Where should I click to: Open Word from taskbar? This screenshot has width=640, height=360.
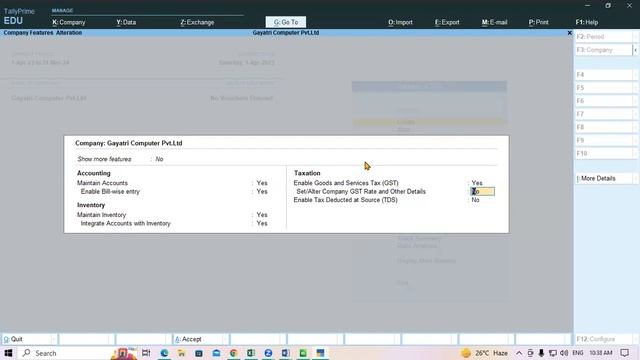pyautogui.click(x=285, y=353)
